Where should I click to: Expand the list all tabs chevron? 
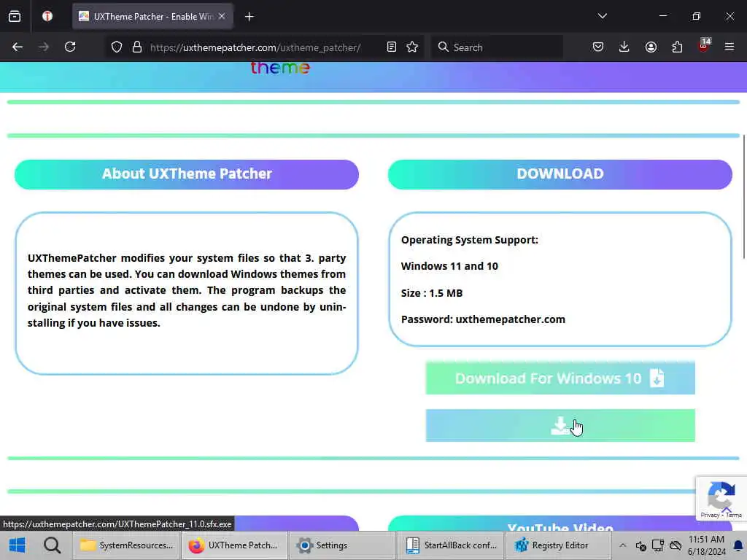pos(602,16)
